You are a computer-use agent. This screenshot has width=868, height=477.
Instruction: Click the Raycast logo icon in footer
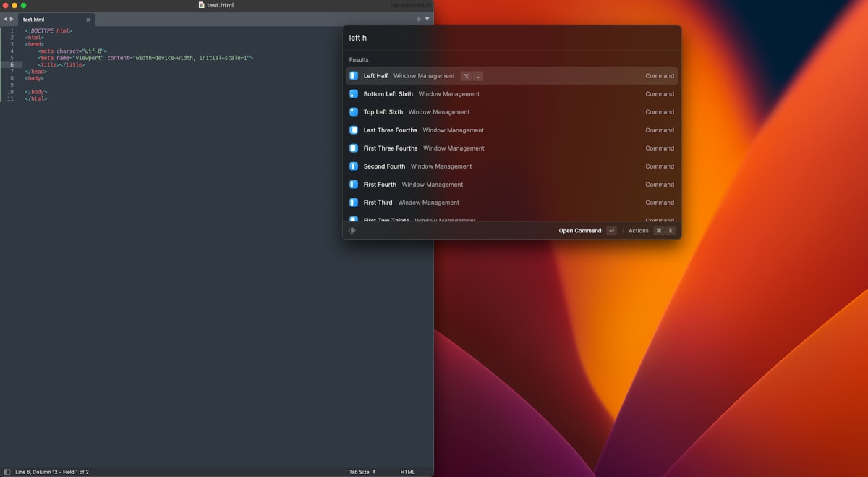point(352,231)
